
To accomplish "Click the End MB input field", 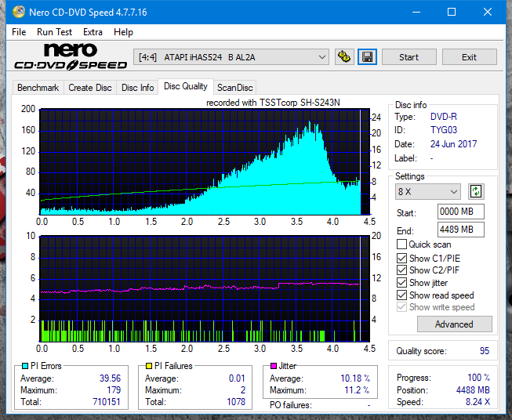I will coord(460,230).
